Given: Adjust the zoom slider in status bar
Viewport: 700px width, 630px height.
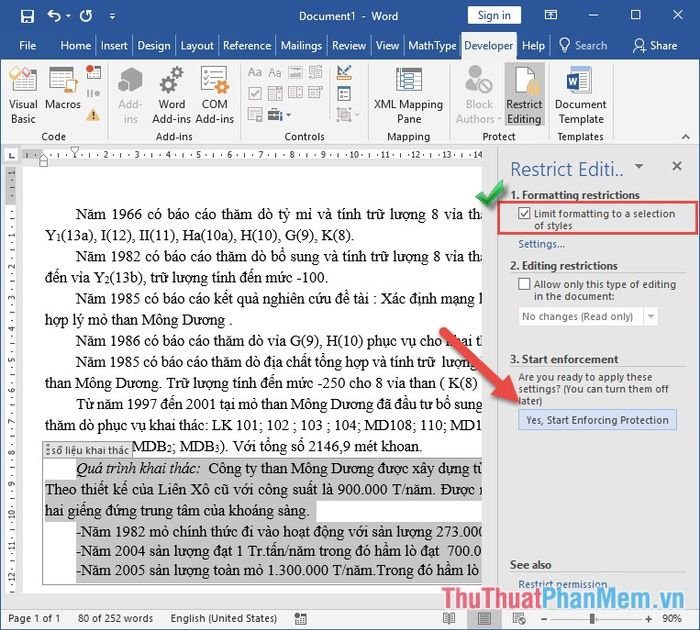Looking at the screenshot, I should point(592,618).
